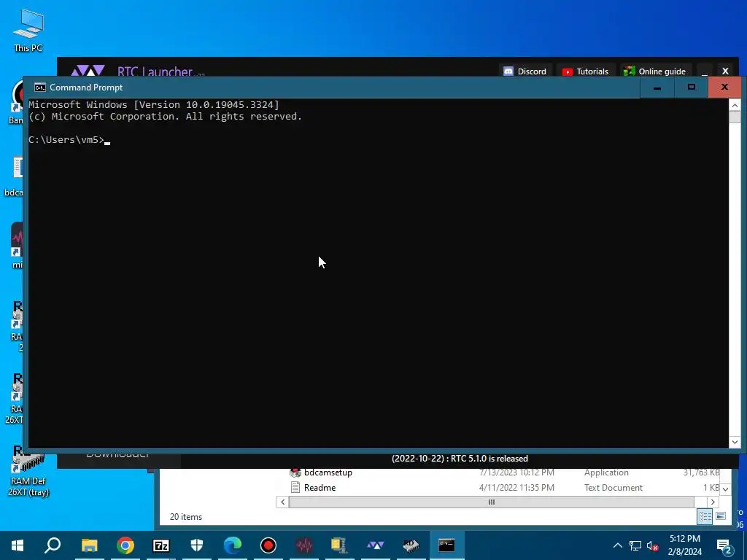Open the notification center

724,546
